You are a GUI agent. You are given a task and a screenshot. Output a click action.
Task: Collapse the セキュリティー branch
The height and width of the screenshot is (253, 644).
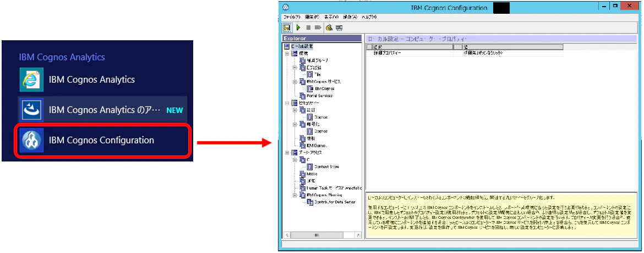[x=287, y=103]
